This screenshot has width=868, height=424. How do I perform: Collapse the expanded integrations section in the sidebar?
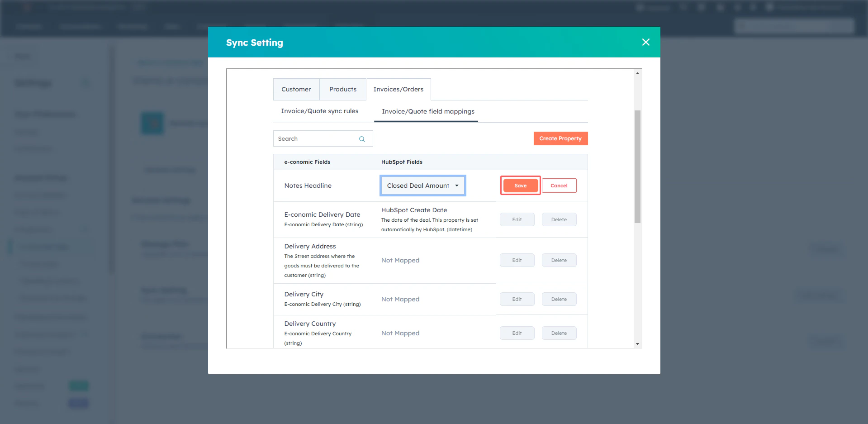click(x=85, y=229)
